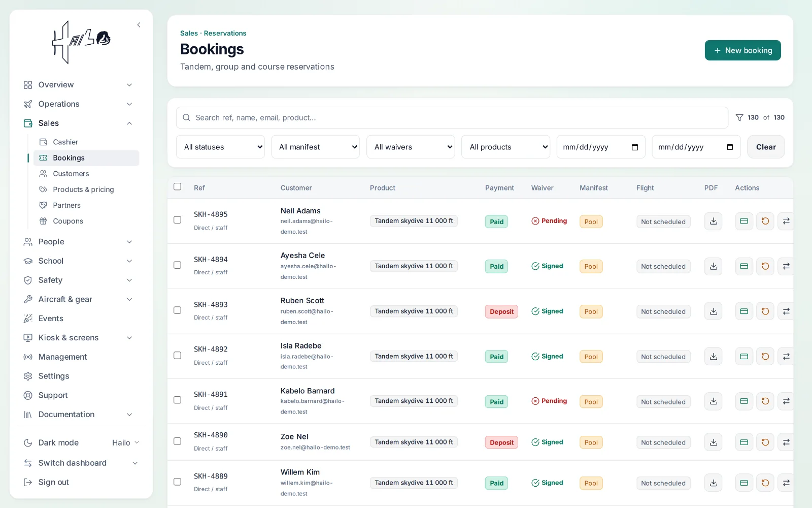Download PDF for Ruben Scott booking

tap(713, 311)
